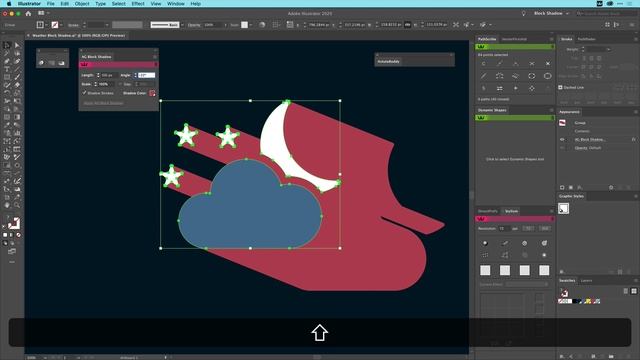Click the dashed ellipse icon in PathScribe panel

click(x=531, y=76)
